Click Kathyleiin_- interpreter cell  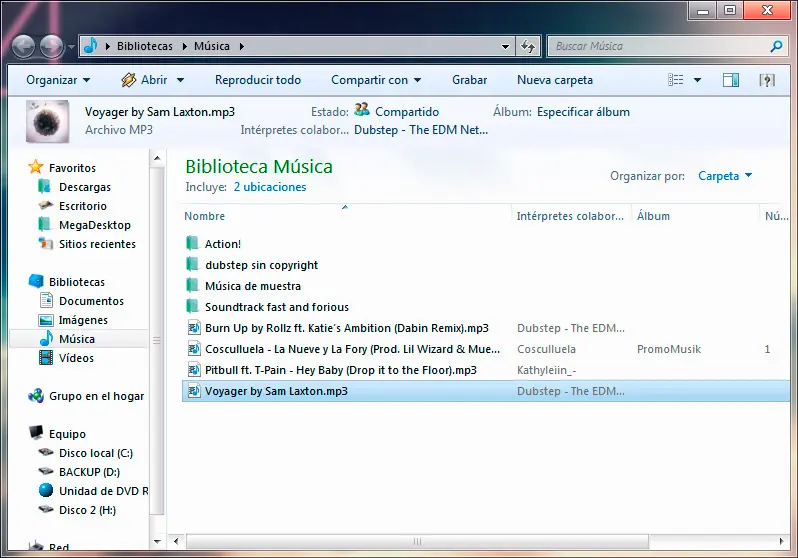pos(547,370)
